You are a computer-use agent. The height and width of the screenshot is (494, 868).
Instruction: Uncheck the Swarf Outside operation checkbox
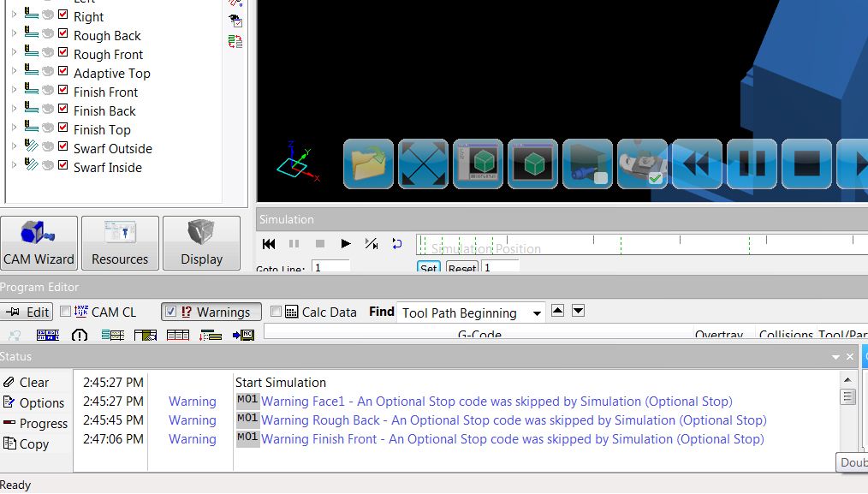point(63,146)
